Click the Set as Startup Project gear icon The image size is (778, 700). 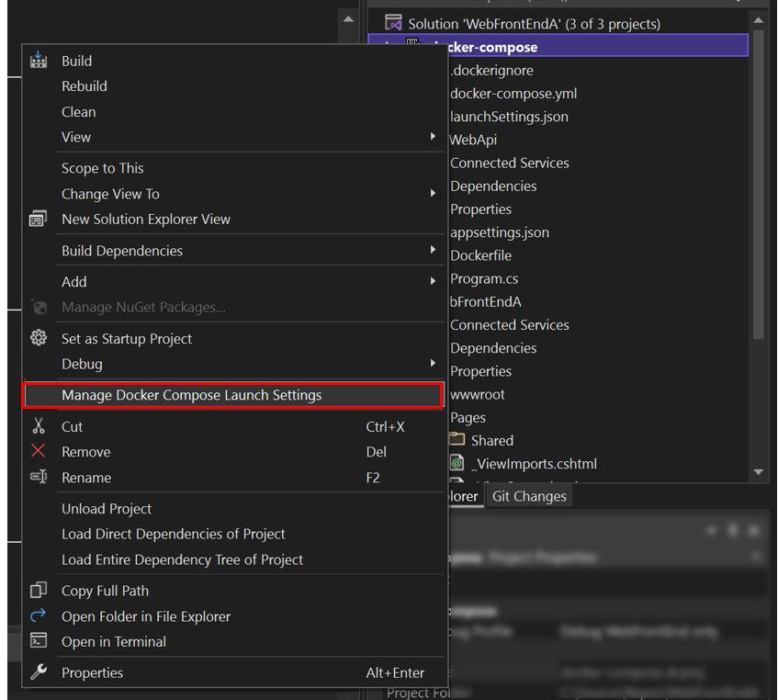click(x=39, y=339)
